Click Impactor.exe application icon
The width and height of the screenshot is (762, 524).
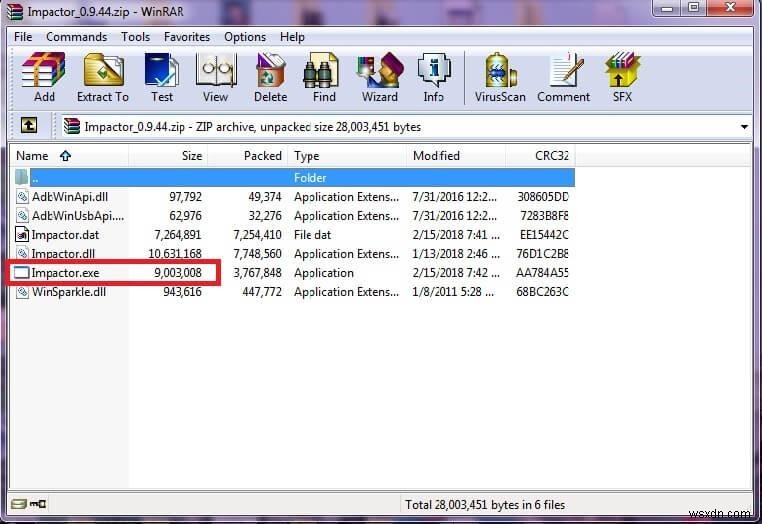21,273
